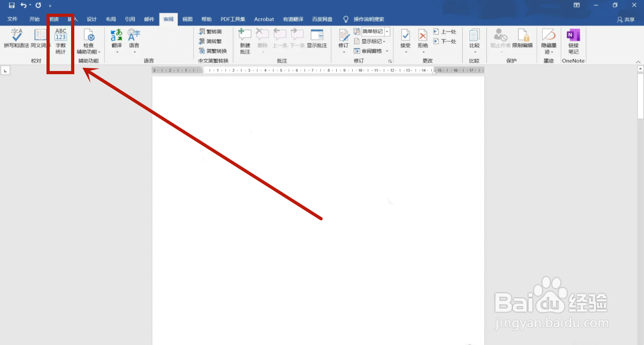This screenshot has width=644, height=345.
Task: Switch to the 开始 home tab
Action: [x=35, y=19]
